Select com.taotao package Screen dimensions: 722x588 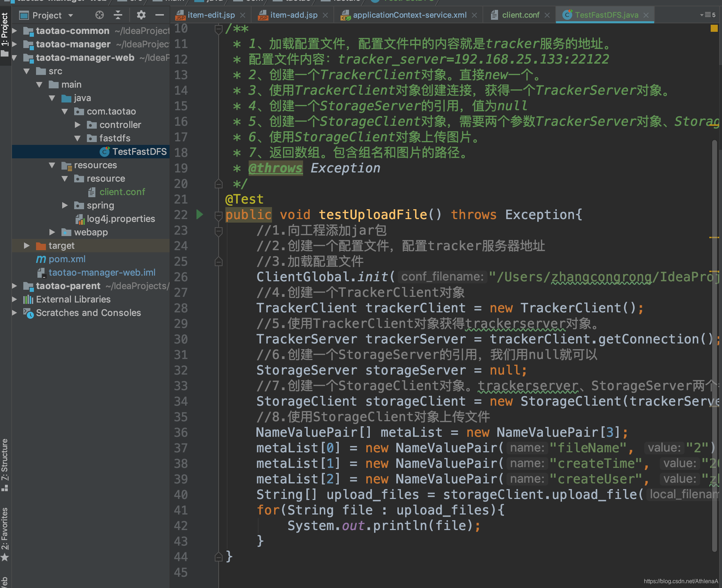111,111
